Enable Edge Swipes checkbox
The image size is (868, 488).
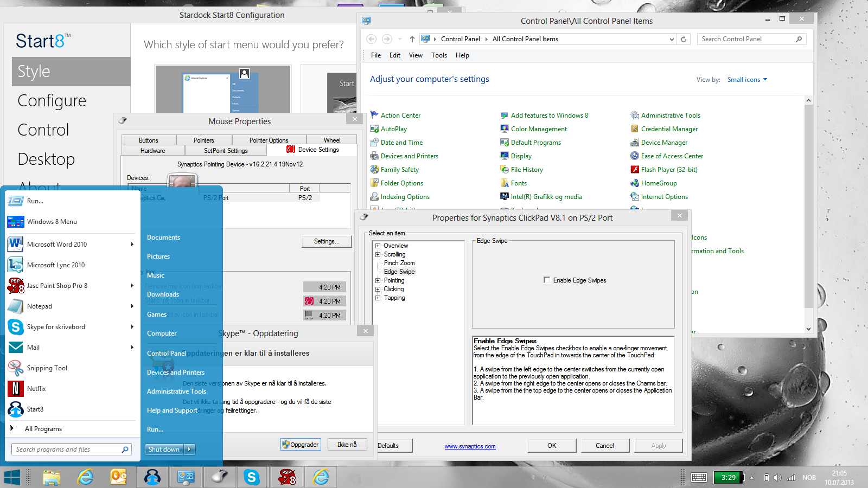547,280
